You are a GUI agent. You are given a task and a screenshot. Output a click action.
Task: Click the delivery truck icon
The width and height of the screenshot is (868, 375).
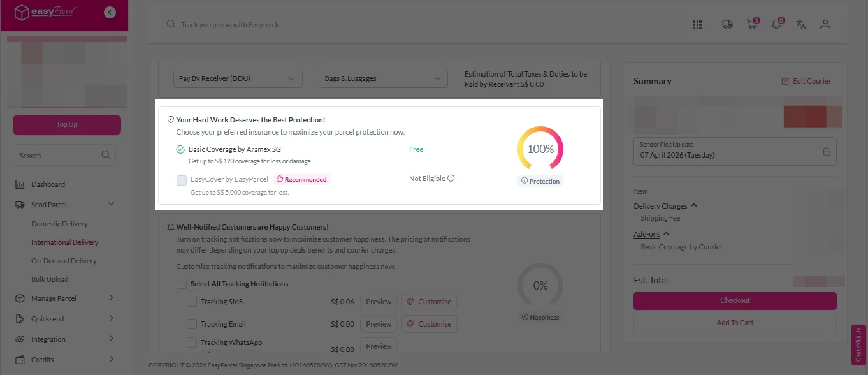[x=727, y=24]
